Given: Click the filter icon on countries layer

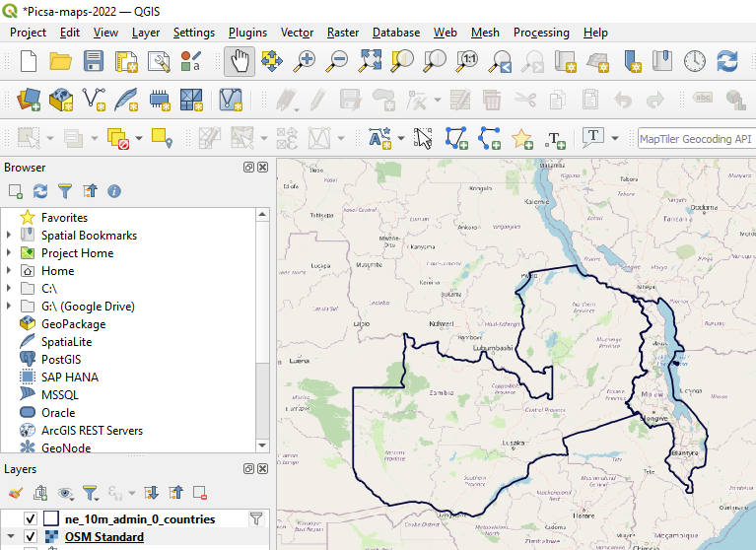Looking at the screenshot, I should pos(256,518).
